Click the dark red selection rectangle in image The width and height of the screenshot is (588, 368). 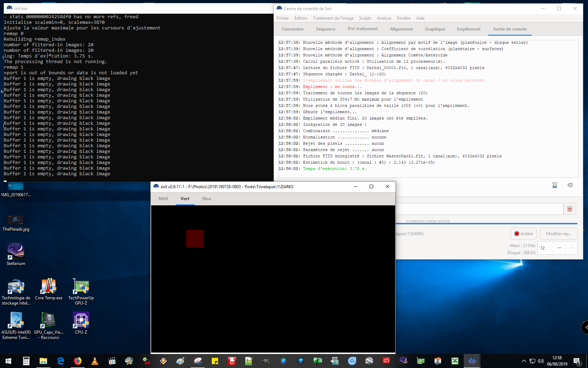[x=195, y=239]
